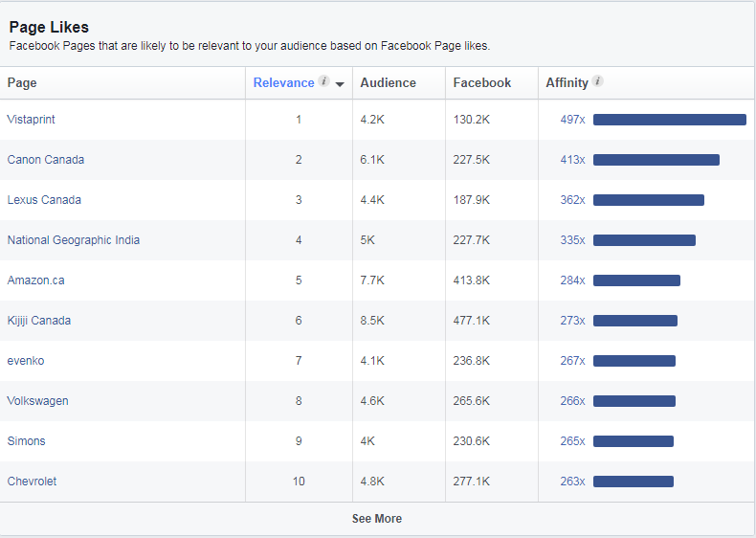Click the 266x Volkswagen affinity bar
The height and width of the screenshot is (538, 756).
pyautogui.click(x=634, y=401)
